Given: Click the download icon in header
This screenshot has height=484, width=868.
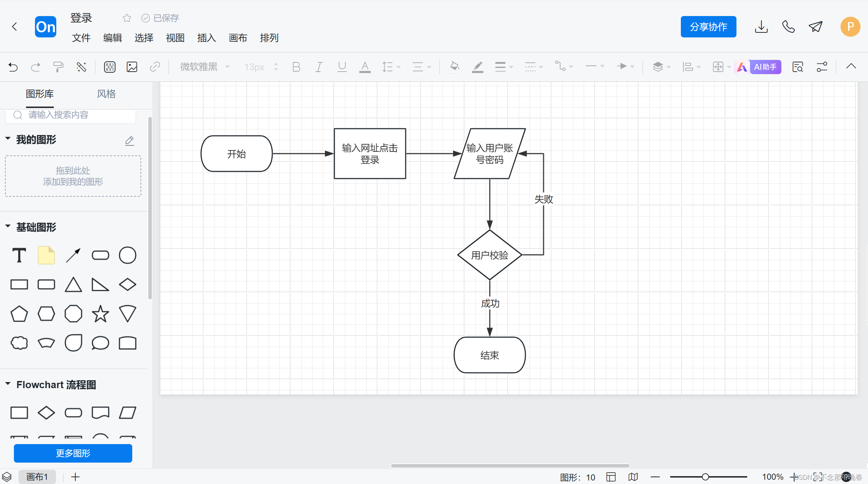Looking at the screenshot, I should (761, 27).
